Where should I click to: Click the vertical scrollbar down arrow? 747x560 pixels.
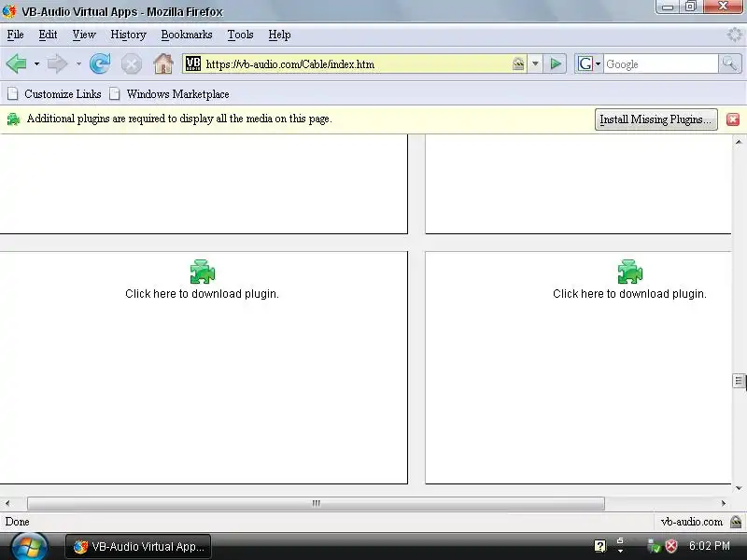pos(739,488)
